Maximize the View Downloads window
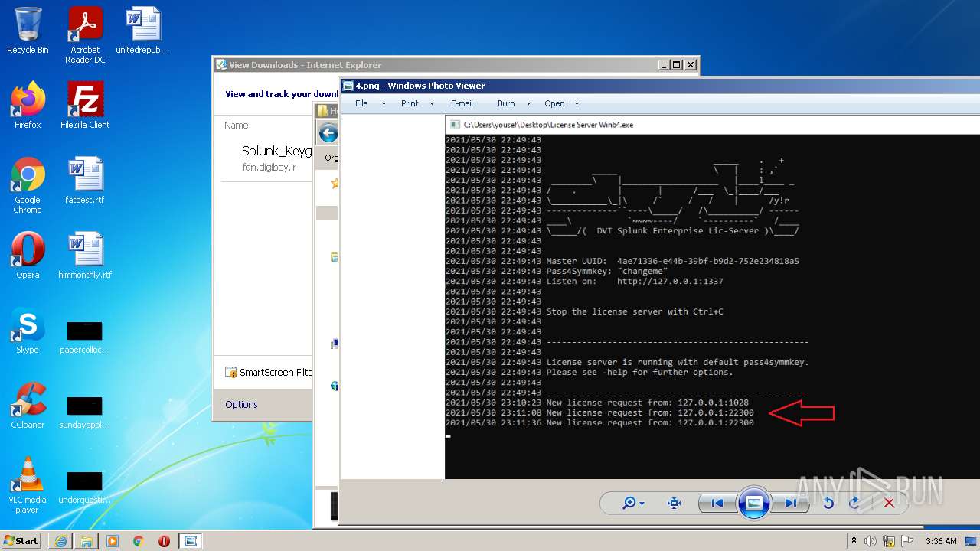The width and height of the screenshot is (980, 551). click(x=677, y=65)
